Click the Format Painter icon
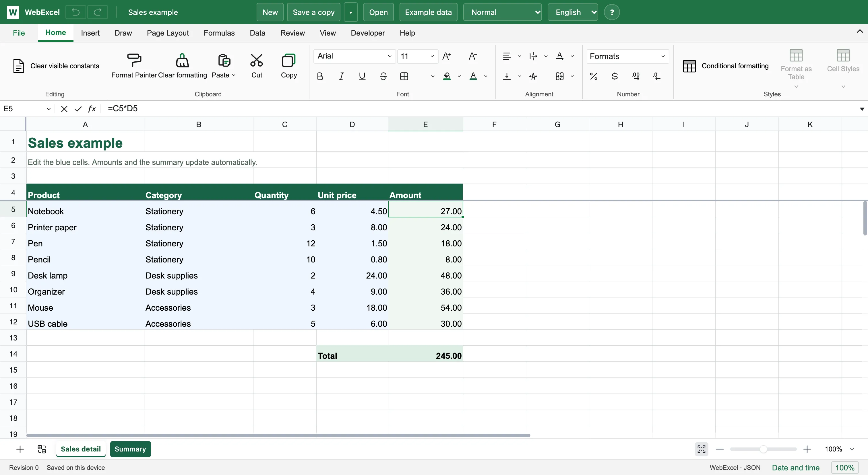Viewport: 868px width, 475px height. [134, 60]
